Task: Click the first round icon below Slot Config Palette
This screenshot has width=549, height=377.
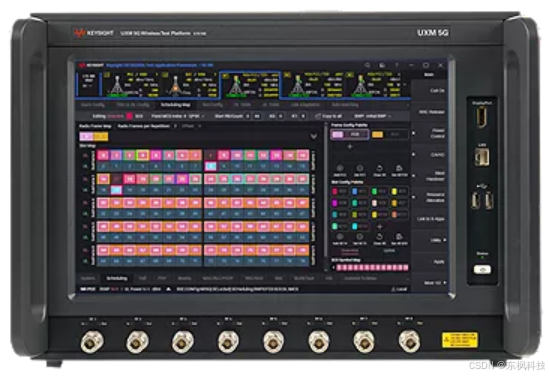Action: (340, 237)
